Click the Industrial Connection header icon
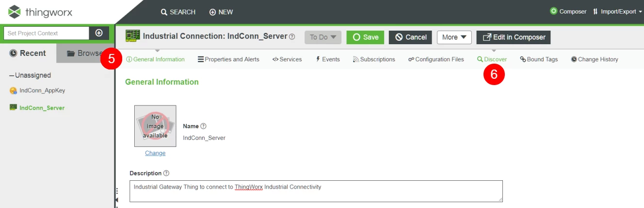 (133, 36)
